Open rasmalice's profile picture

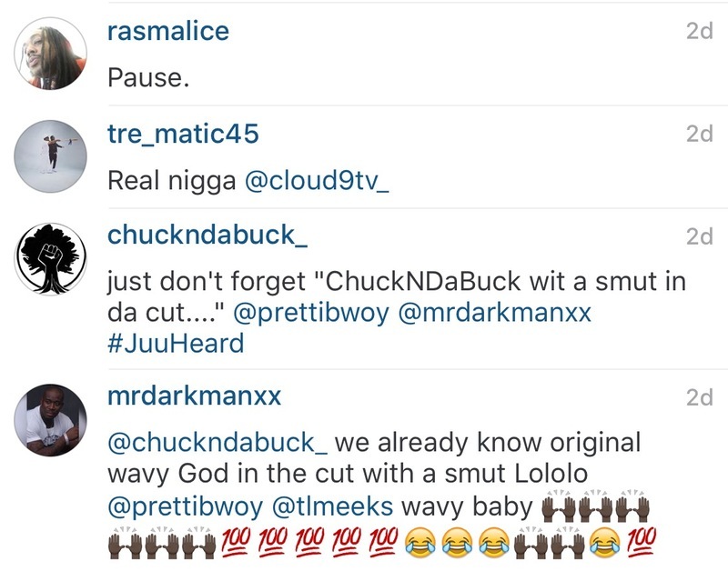pos(50,54)
